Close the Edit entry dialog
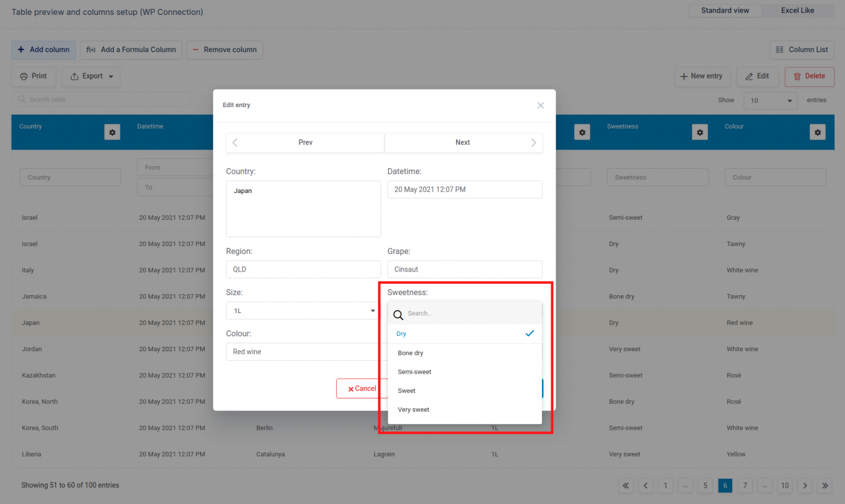This screenshot has width=845, height=504. [540, 106]
